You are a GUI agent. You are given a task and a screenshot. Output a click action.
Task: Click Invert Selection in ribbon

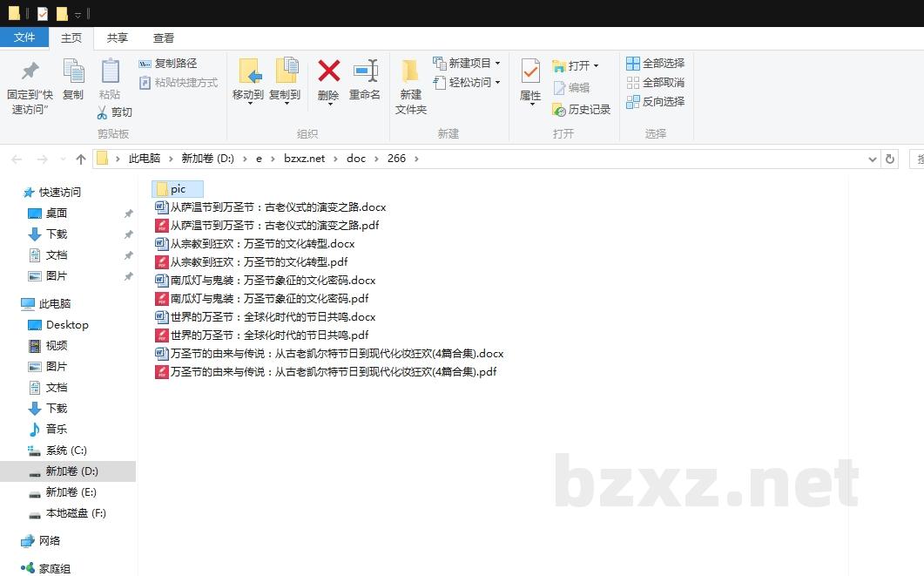(656, 102)
